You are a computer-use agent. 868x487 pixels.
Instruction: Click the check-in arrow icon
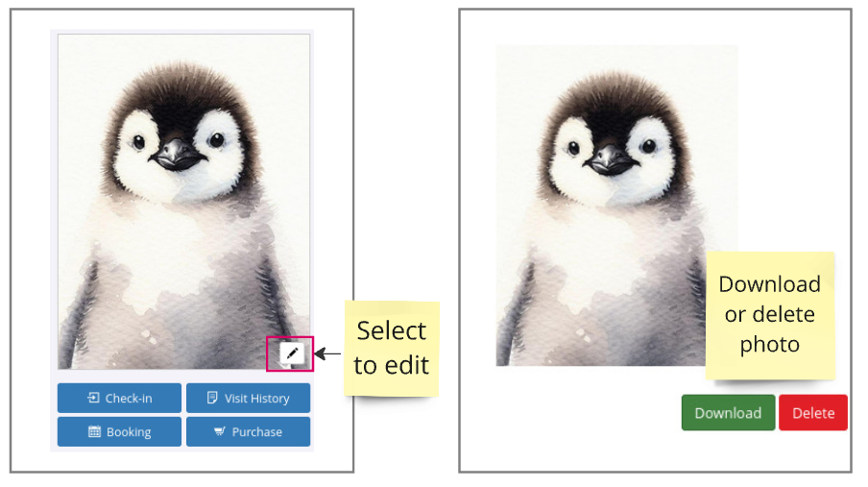pos(93,398)
